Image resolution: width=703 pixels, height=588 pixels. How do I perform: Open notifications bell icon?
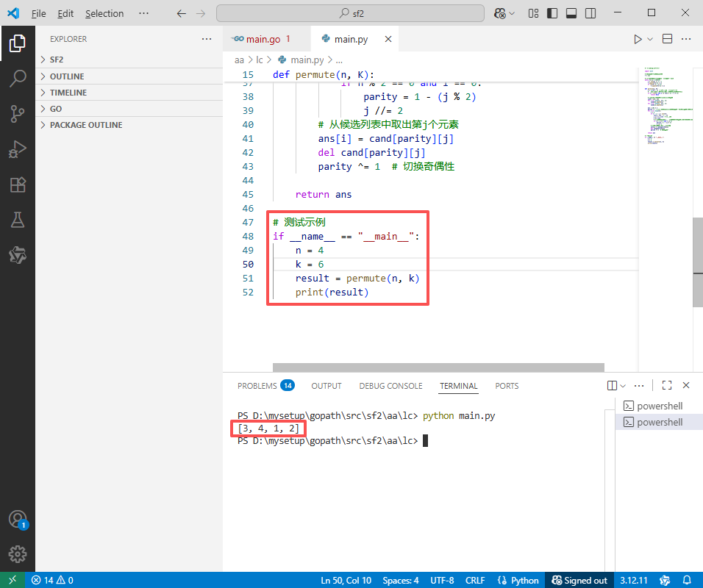tap(686, 581)
